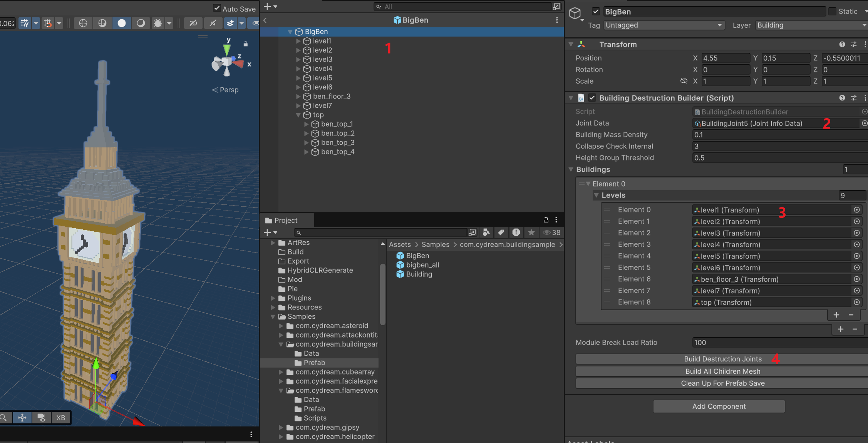Collapse the Transform component foldout

pyautogui.click(x=571, y=45)
